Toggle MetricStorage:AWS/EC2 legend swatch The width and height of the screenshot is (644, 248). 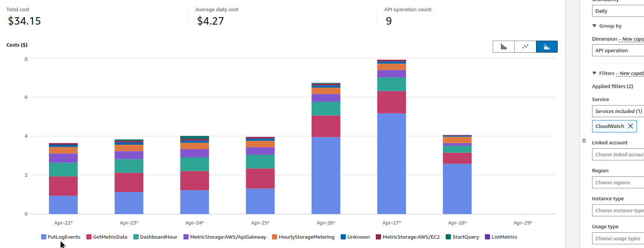[378, 237]
